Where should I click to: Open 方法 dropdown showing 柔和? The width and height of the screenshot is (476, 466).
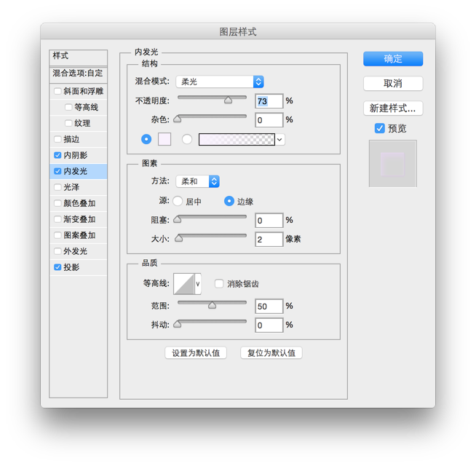pos(198,181)
